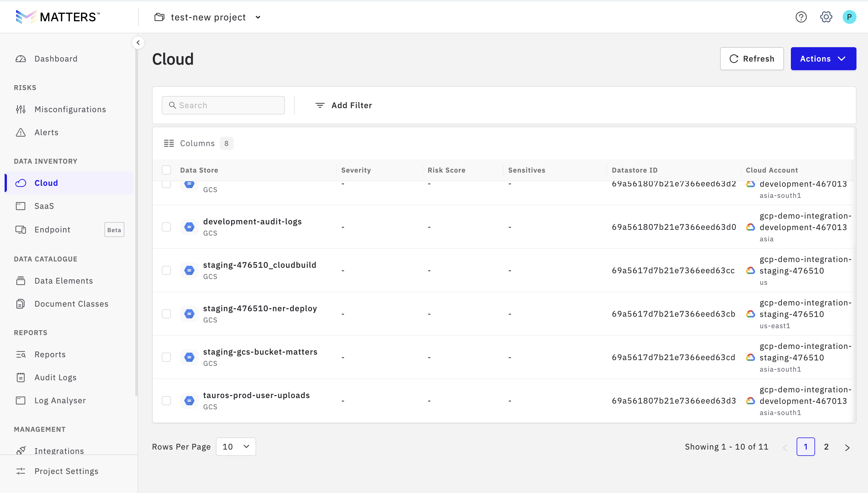
Task: Click the Beta badge next to Endpoint
Action: [x=114, y=230]
